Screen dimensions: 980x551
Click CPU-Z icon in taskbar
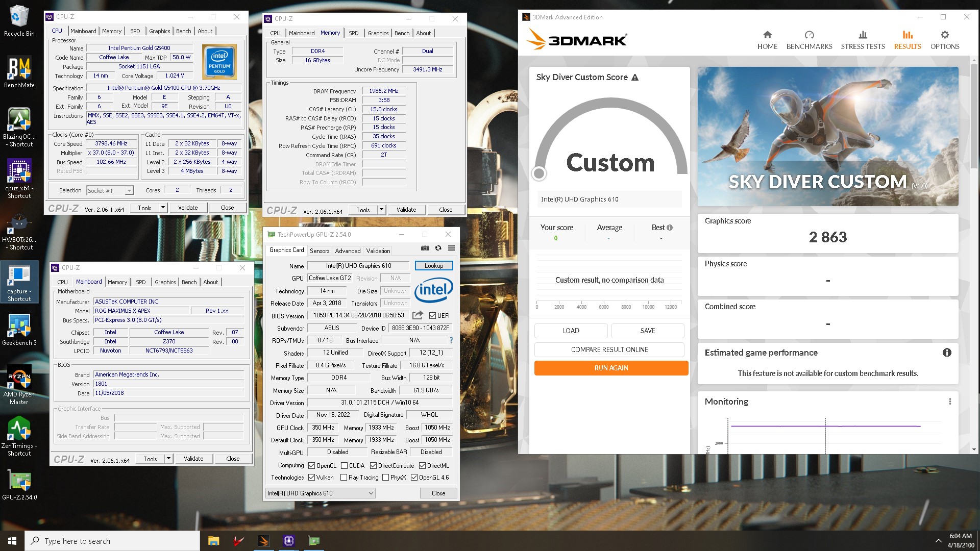(289, 541)
